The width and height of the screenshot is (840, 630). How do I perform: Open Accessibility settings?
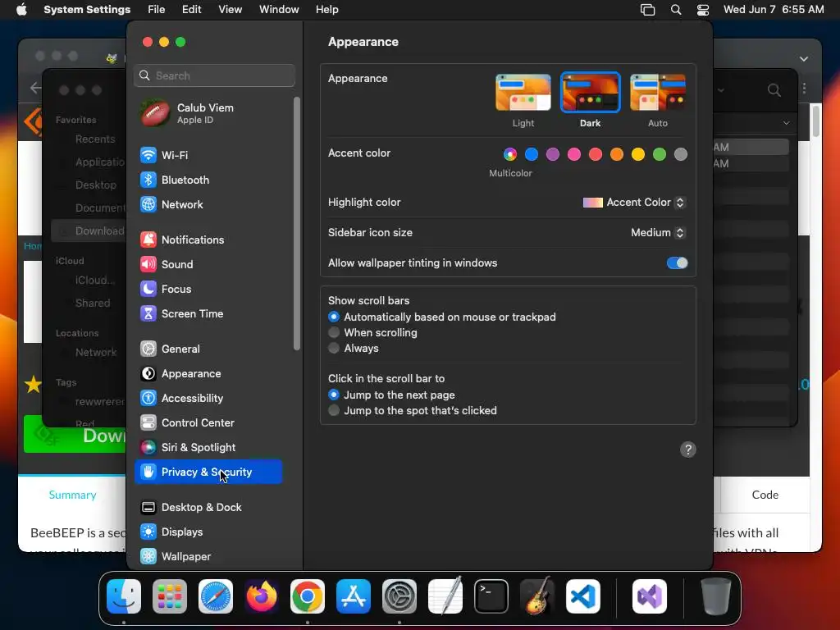208,399
